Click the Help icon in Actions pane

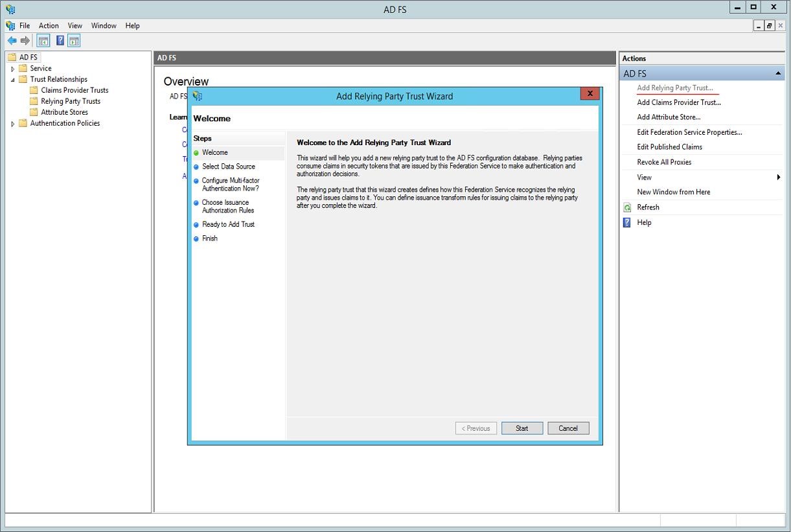point(627,222)
